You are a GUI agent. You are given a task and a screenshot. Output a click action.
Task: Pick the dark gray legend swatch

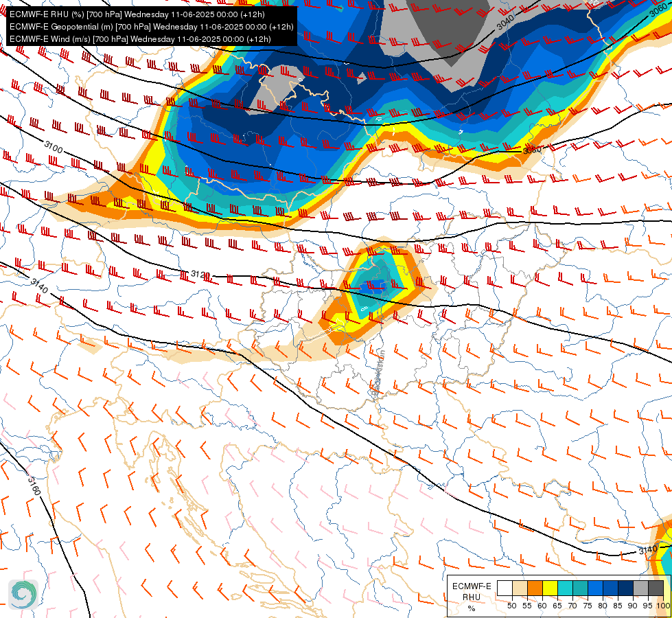pos(656,588)
